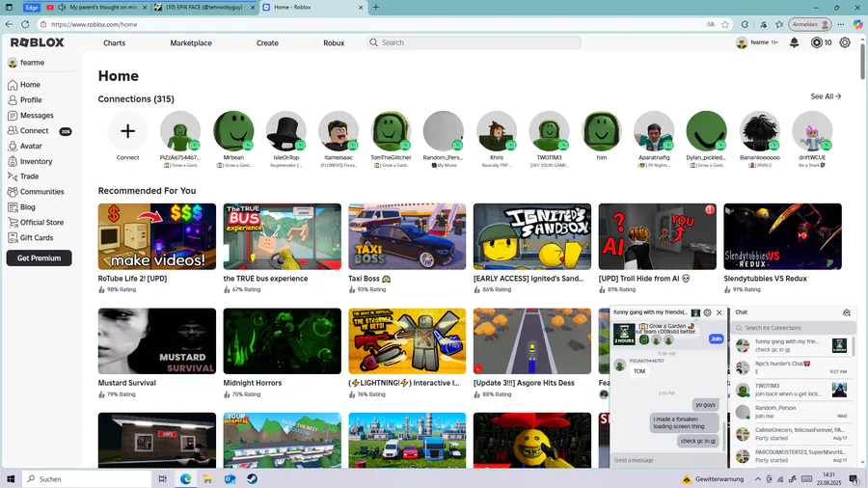The height and width of the screenshot is (488, 868).
Task: Open the Robux navigation tab
Action: [334, 42]
